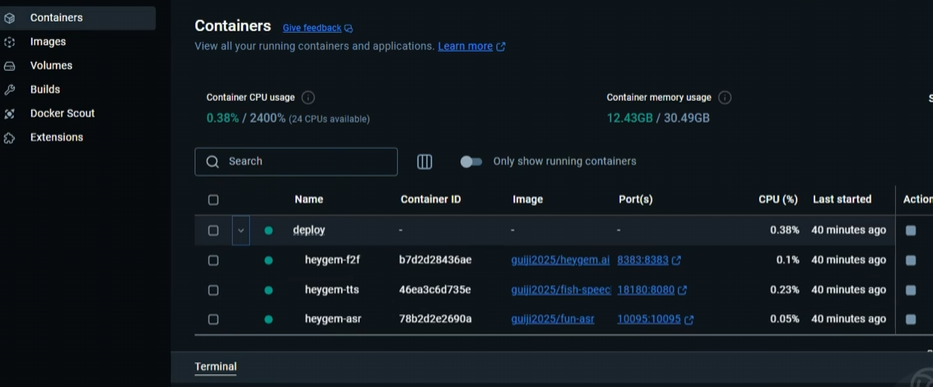Open the deploy compose stack name
The height and width of the screenshot is (387, 933).
click(x=309, y=230)
